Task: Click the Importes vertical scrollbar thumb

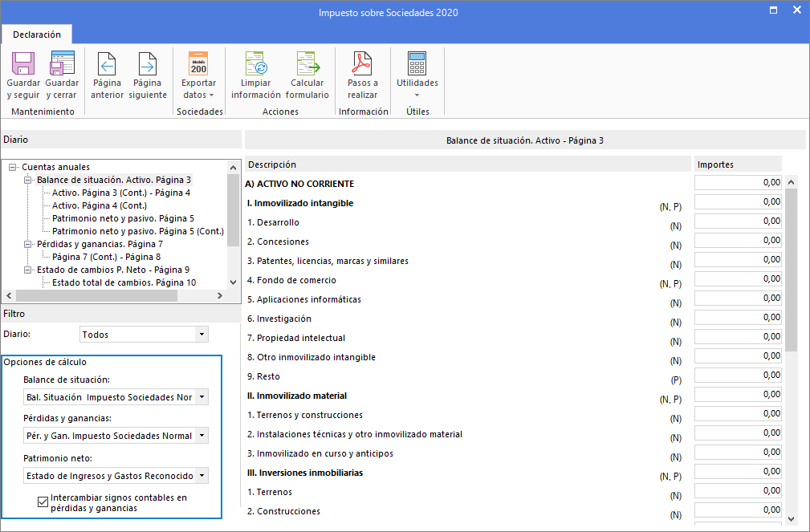Action: click(791, 270)
